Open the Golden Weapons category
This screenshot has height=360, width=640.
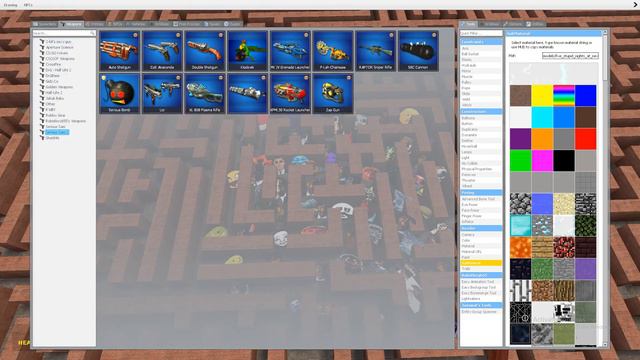click(x=59, y=87)
